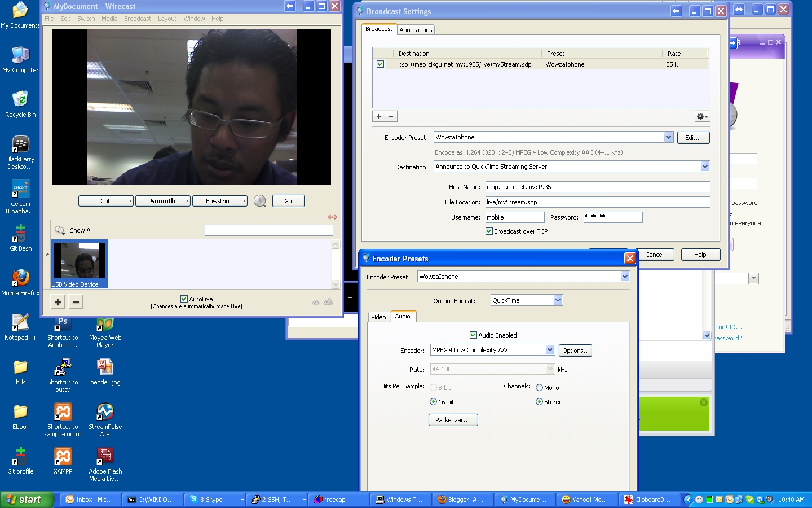
Task: Click the minus icon below the shot list
Action: (76, 302)
